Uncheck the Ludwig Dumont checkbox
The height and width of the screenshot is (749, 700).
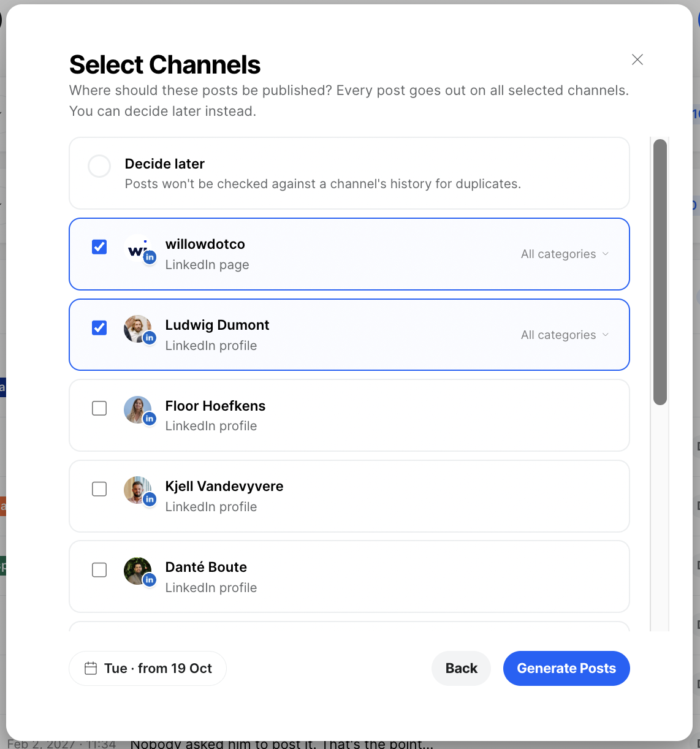click(99, 328)
